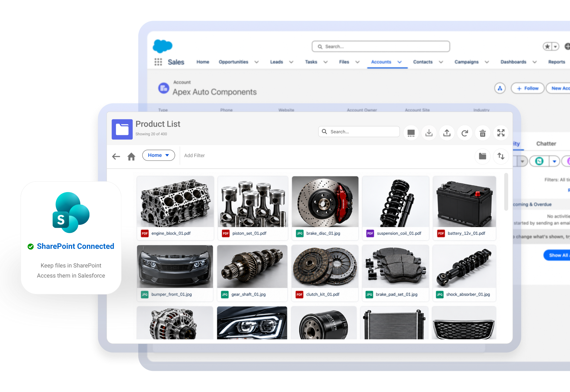Open engine_block_01.pdf file name

(x=171, y=233)
